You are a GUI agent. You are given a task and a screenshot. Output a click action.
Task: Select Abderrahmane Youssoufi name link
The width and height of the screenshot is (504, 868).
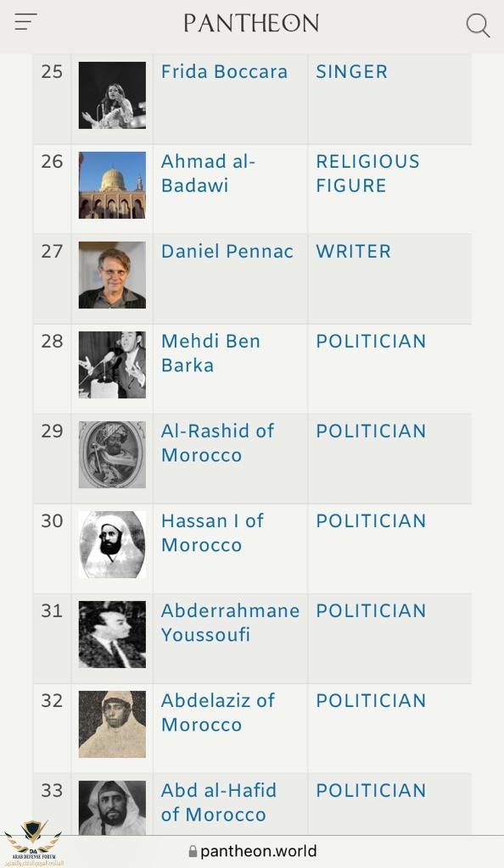tap(231, 622)
